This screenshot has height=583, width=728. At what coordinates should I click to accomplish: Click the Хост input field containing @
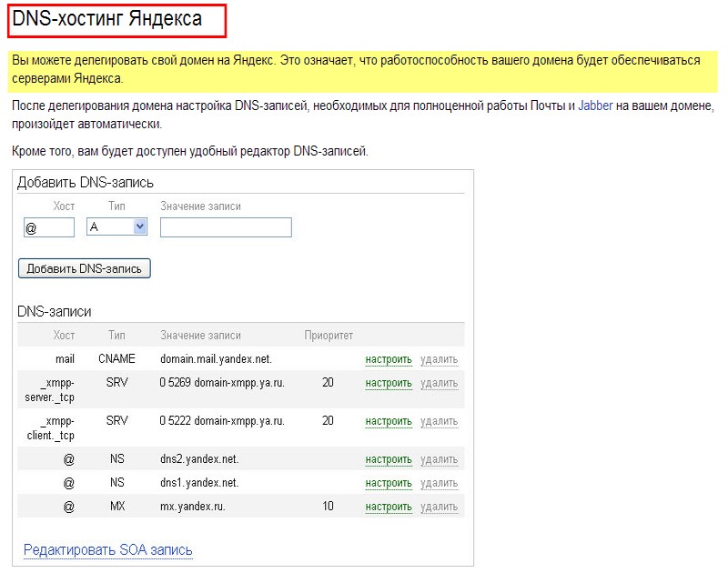coord(49,227)
